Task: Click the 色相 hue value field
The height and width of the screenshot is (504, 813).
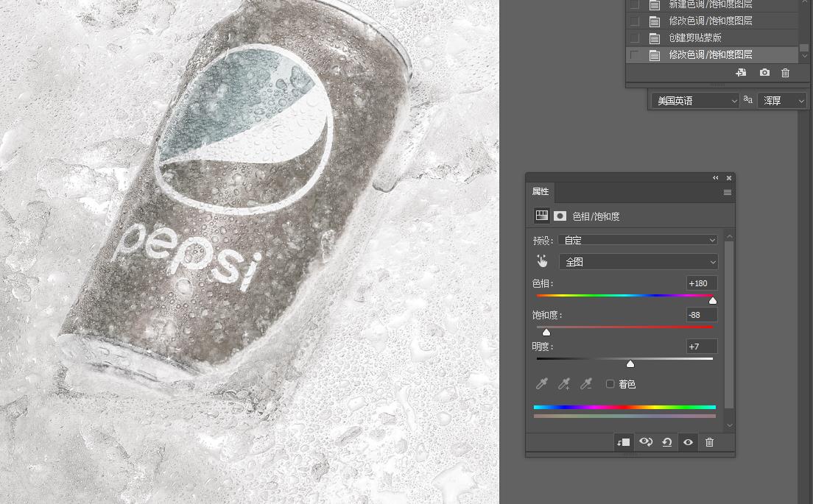Action: (x=702, y=283)
